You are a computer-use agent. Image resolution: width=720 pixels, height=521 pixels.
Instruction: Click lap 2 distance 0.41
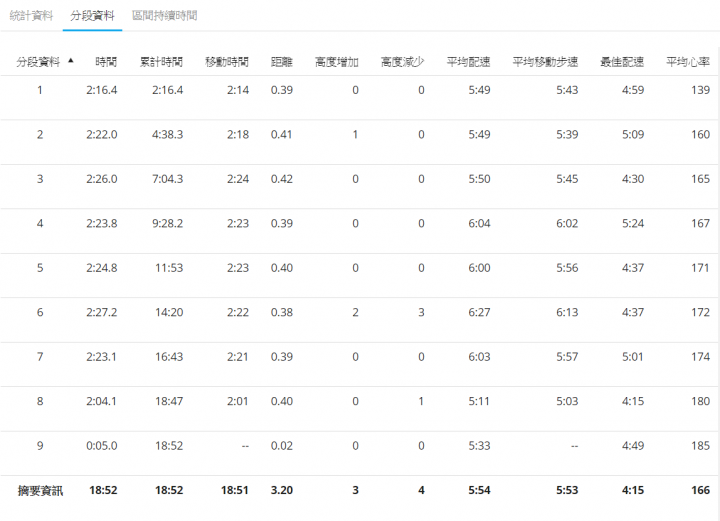281,134
